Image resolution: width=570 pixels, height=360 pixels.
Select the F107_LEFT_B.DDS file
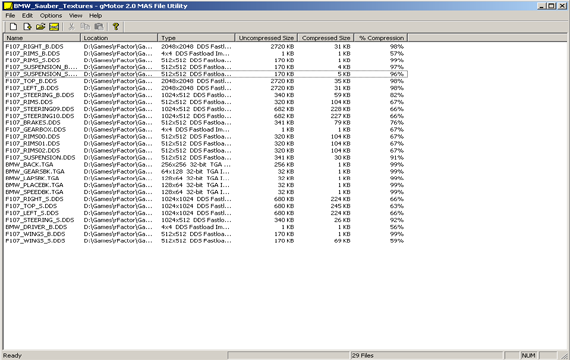(32, 88)
